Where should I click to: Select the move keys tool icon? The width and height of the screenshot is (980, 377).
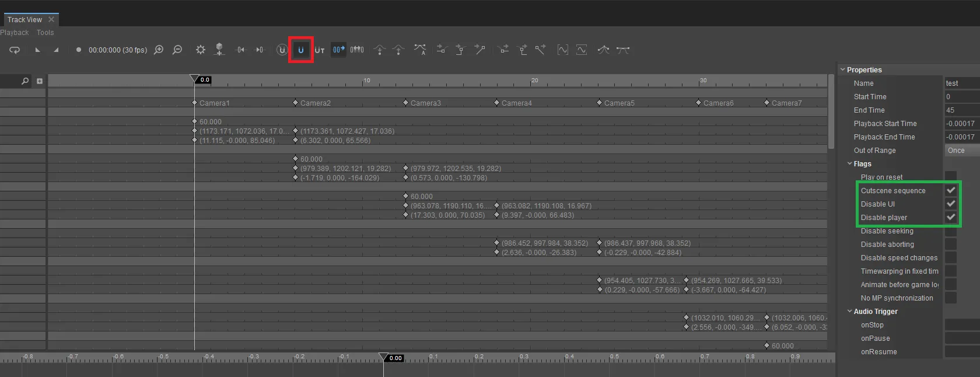[x=338, y=50]
